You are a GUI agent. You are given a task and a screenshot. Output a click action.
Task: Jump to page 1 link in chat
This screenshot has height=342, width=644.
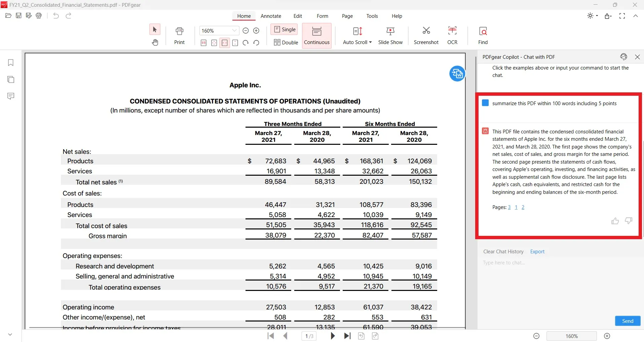pyautogui.click(x=516, y=207)
